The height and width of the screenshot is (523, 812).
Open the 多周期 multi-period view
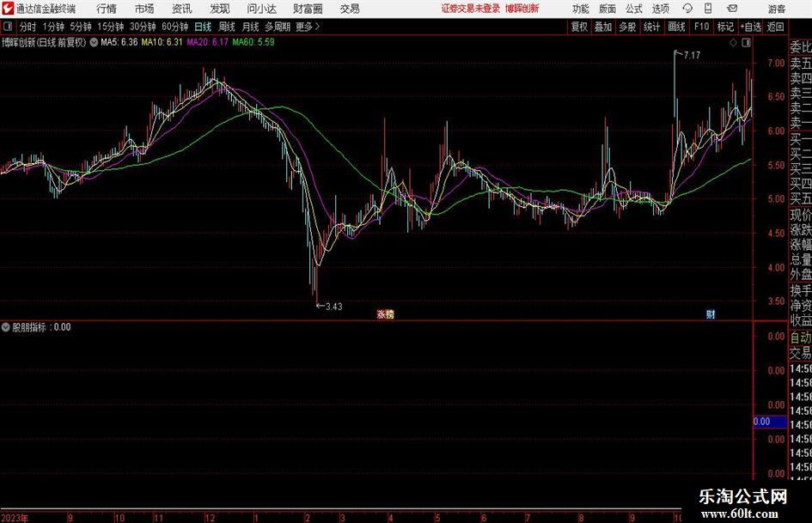coord(278,27)
